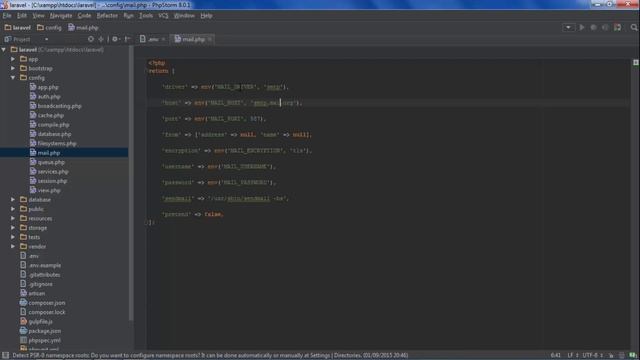The image size is (640, 360).
Task: Open the Project view selector dropdown
Action: 47,40
